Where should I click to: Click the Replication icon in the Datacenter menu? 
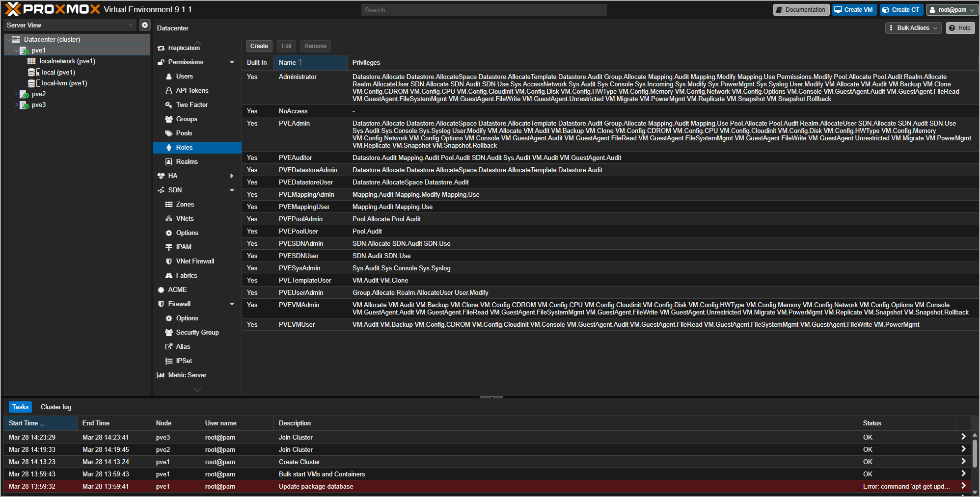161,48
